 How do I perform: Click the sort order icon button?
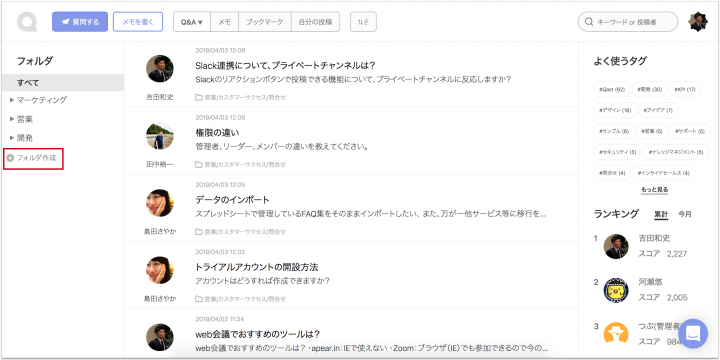point(363,22)
